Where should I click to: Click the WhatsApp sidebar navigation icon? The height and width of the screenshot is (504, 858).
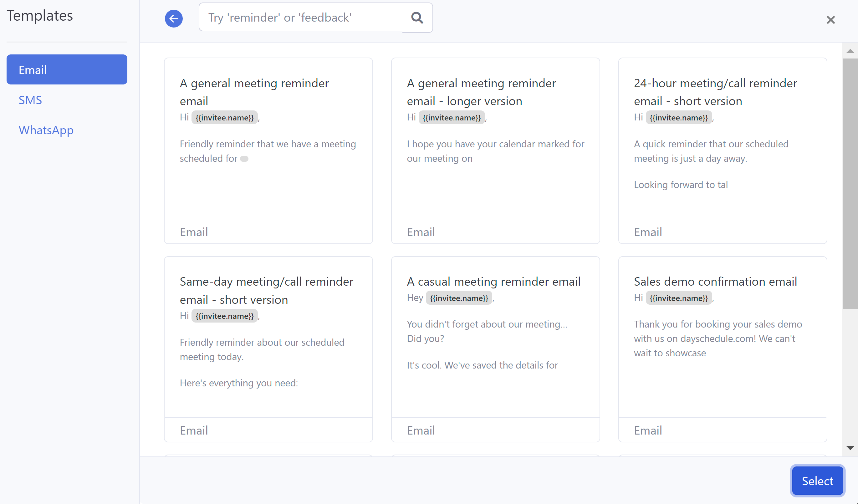point(46,130)
